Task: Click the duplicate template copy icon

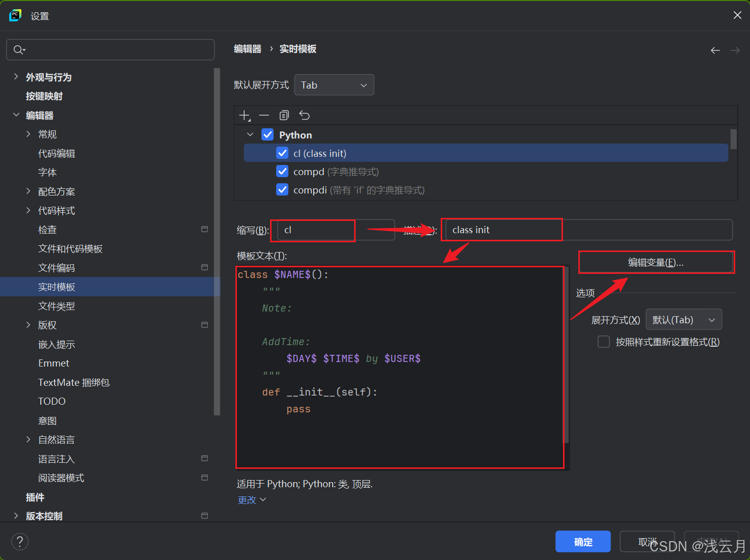Action: 284,116
